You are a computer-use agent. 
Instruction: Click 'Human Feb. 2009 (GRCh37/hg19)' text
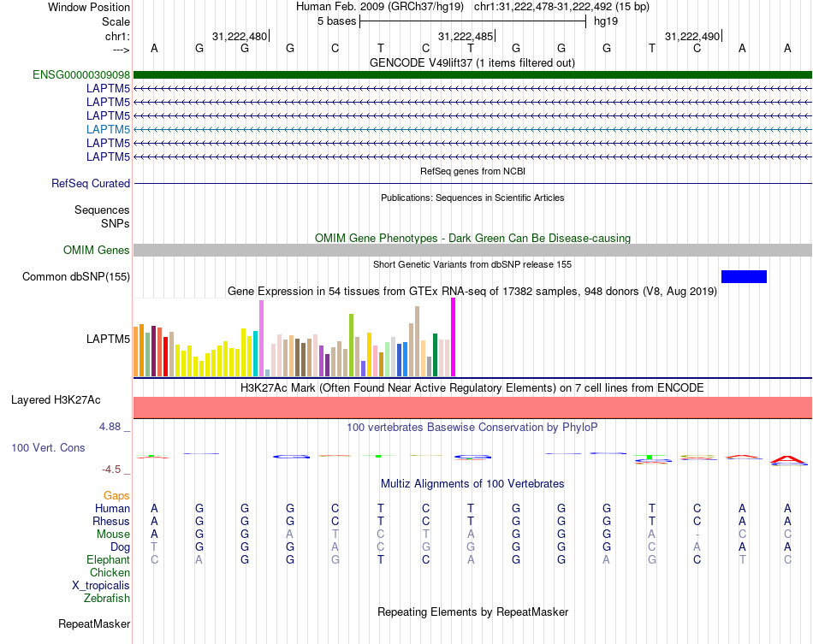coord(381,7)
